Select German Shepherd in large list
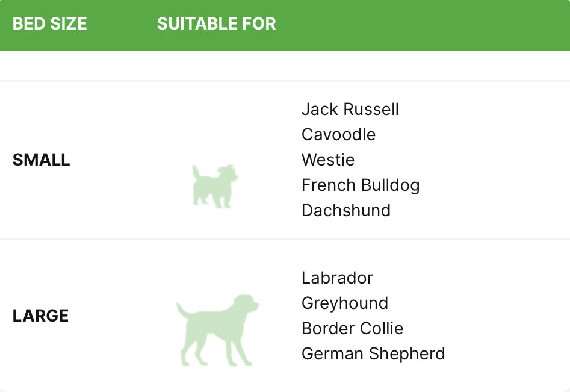The width and height of the screenshot is (570, 392). click(373, 354)
